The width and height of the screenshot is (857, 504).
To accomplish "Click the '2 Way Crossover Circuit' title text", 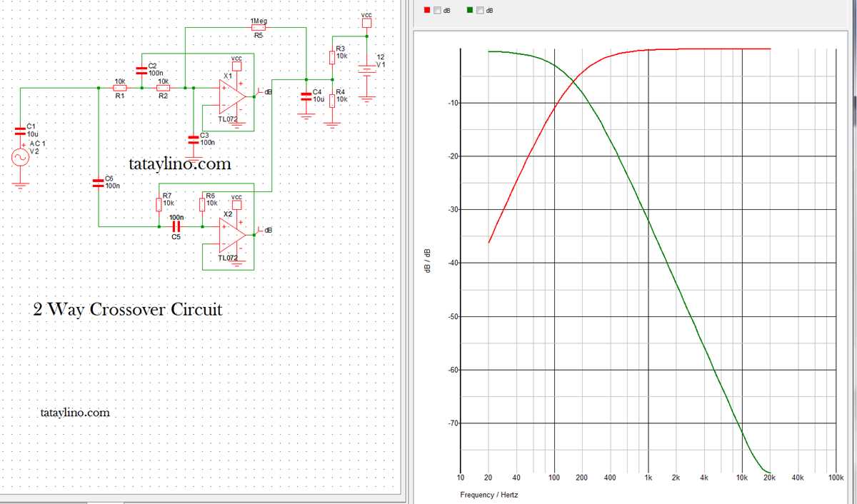I will [x=128, y=310].
